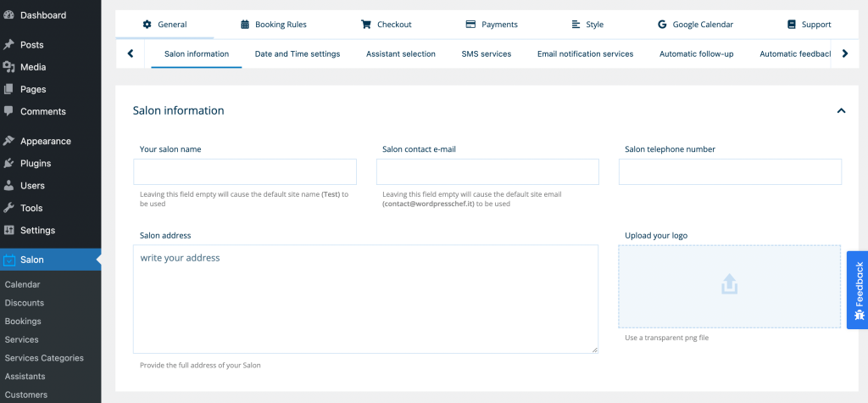Click the Appearance paintbrush icon
Image resolution: width=868 pixels, height=403 pixels.
click(9, 141)
